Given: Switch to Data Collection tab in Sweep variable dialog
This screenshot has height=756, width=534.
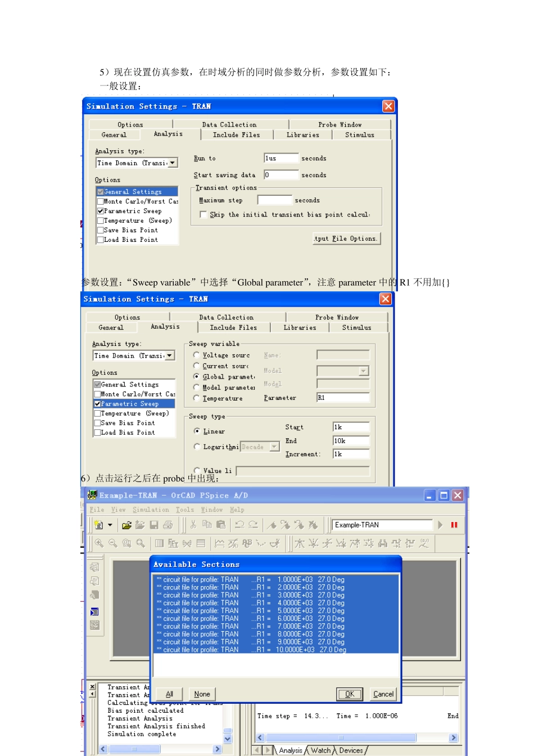Looking at the screenshot, I should (x=227, y=317).
